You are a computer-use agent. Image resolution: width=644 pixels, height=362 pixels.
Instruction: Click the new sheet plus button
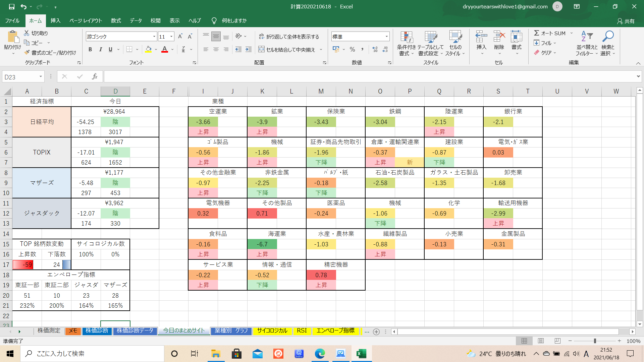click(376, 331)
